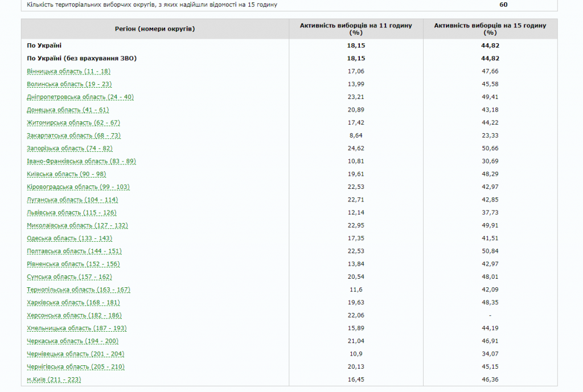Screen dimensions: 583x392
Task: Go to Одеська область (133 - 143)
Action: [x=69, y=238]
